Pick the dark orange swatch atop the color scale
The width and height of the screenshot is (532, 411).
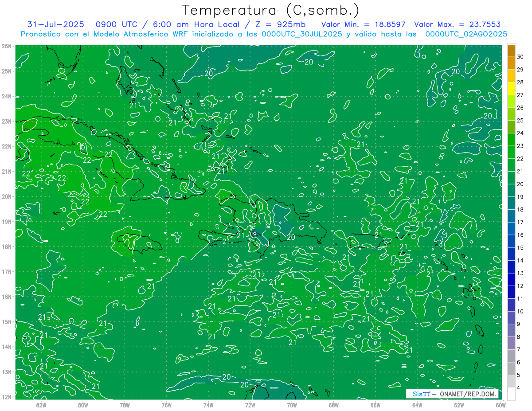(x=511, y=51)
